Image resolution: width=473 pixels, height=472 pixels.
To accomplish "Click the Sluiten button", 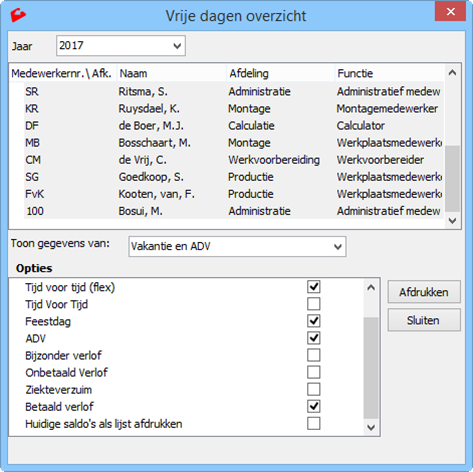I will 424,320.
